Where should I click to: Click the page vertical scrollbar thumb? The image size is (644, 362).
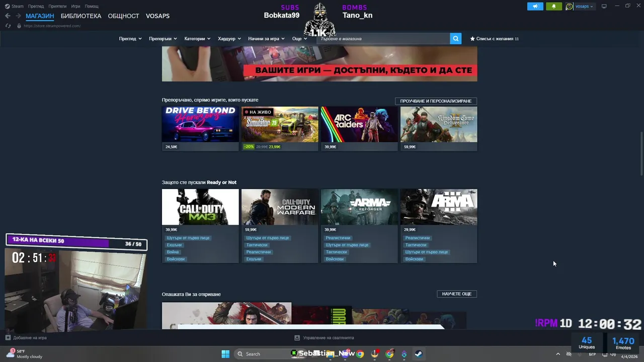click(x=641, y=153)
